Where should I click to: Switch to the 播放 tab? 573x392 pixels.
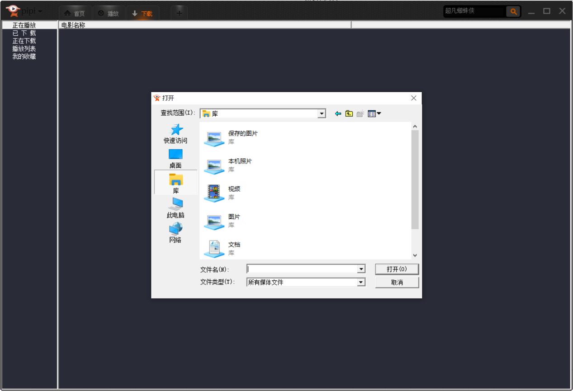109,14
